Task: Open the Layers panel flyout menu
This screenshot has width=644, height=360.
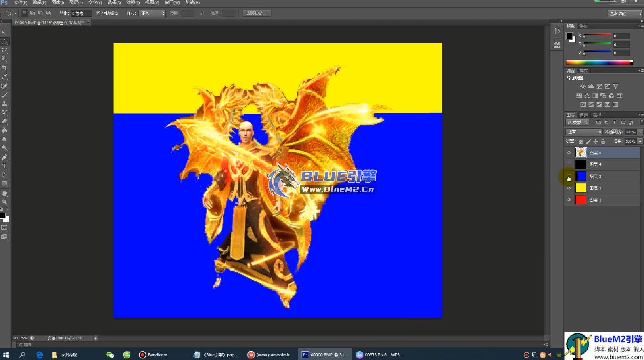Action: click(x=641, y=115)
